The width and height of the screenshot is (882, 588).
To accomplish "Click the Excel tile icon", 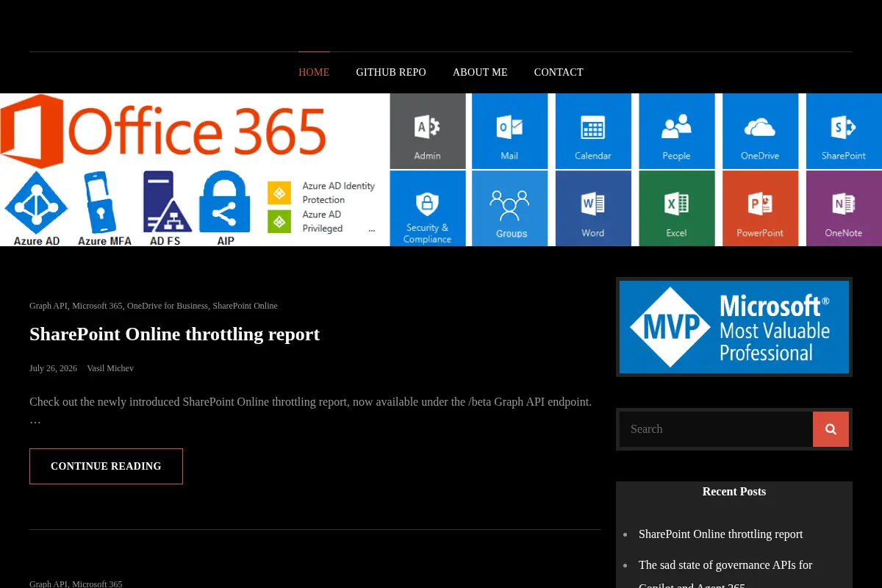I will 676,204.
